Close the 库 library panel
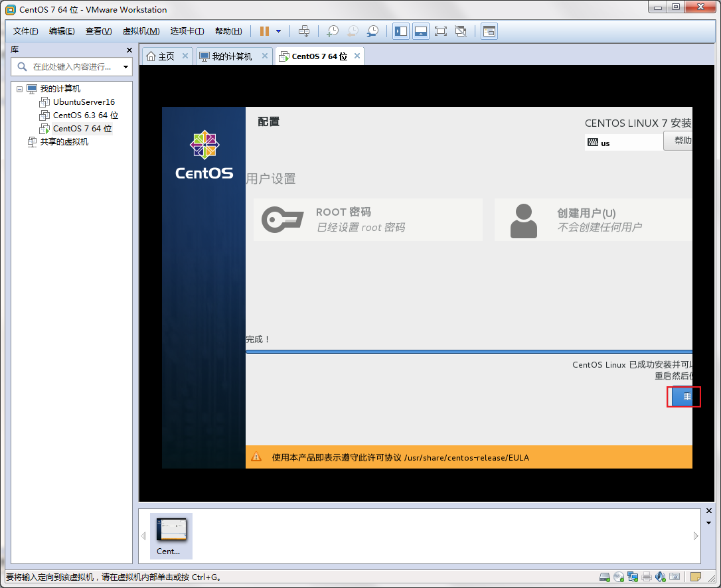Image resolution: width=721 pixels, height=588 pixels. tap(129, 50)
